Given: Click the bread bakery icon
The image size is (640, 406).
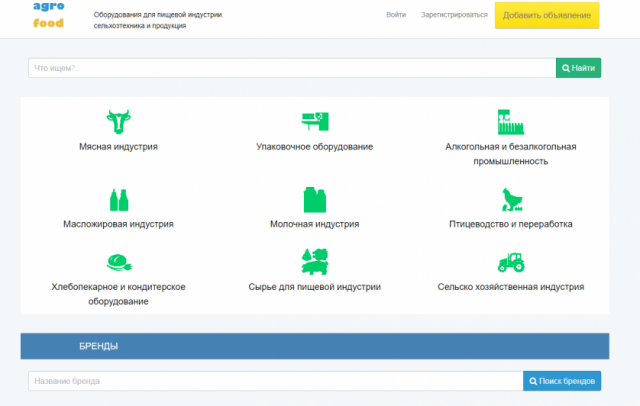Looking at the screenshot, I should pos(119,262).
